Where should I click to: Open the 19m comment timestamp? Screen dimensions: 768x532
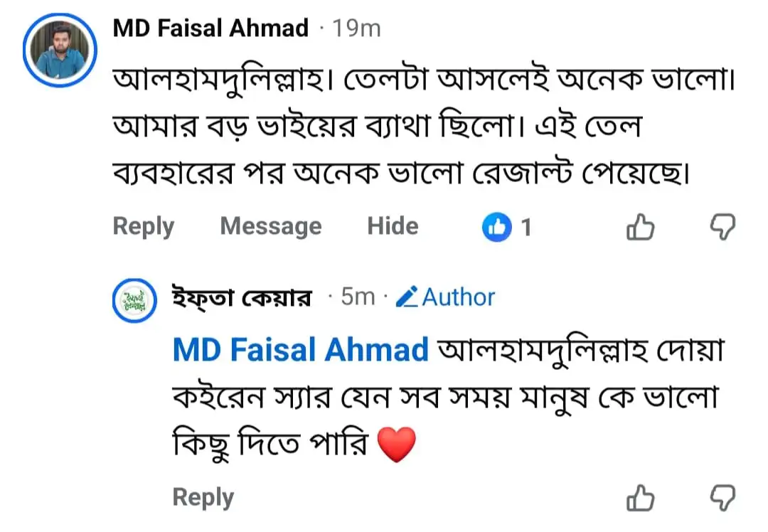[356, 28]
